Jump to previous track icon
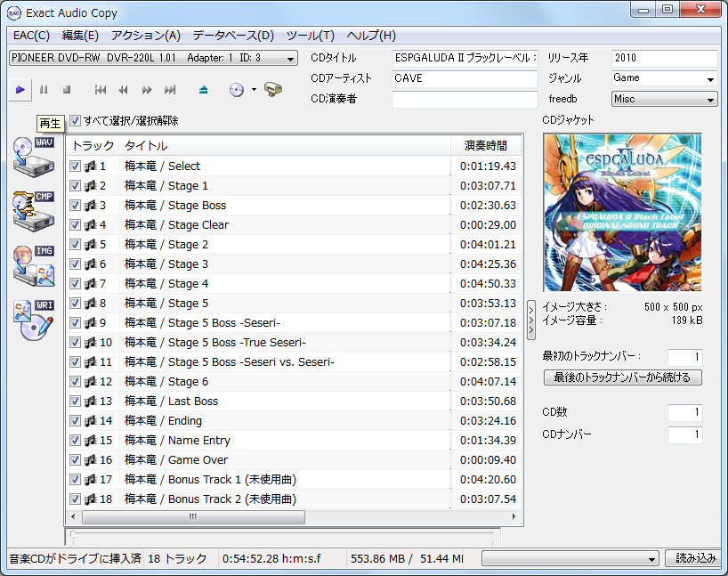 (101, 90)
